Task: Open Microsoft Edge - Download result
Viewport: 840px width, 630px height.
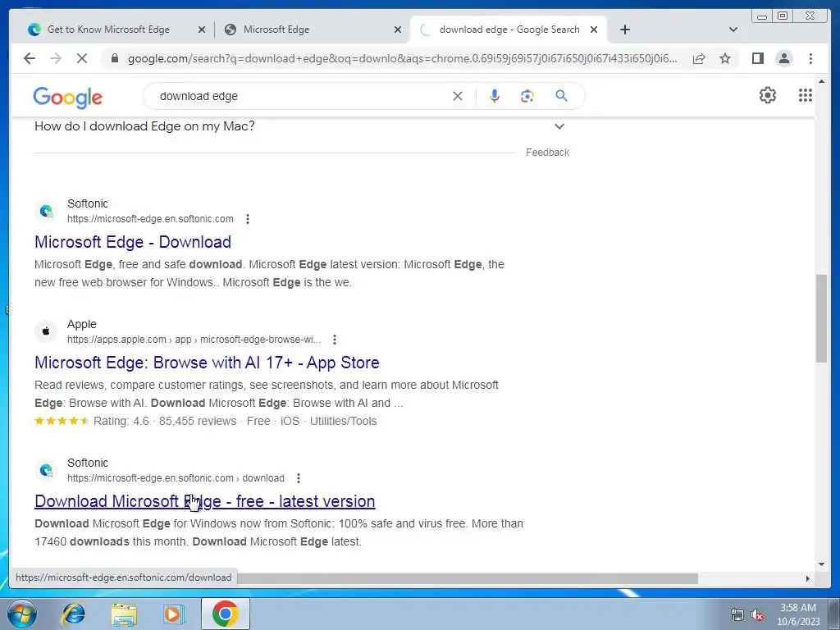Action: click(133, 242)
